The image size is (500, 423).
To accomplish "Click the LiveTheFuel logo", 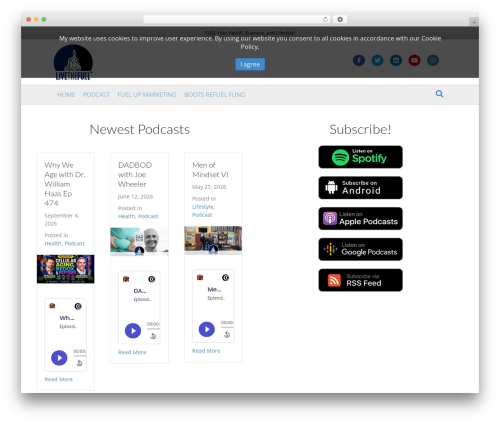I will 73,62.
